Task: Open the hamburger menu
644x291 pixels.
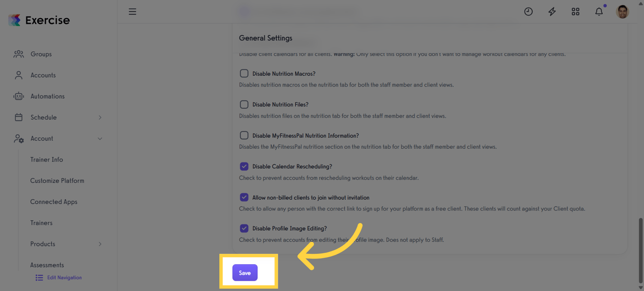Action: [132, 11]
